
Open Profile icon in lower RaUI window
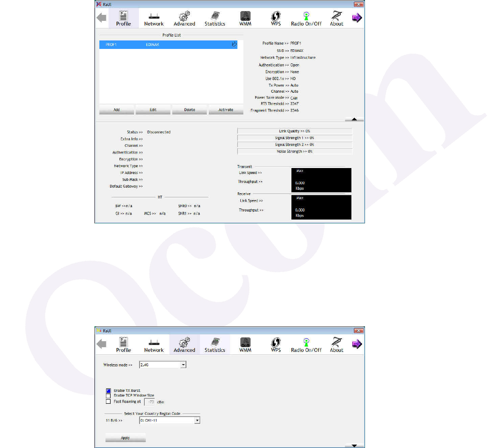coord(123,345)
